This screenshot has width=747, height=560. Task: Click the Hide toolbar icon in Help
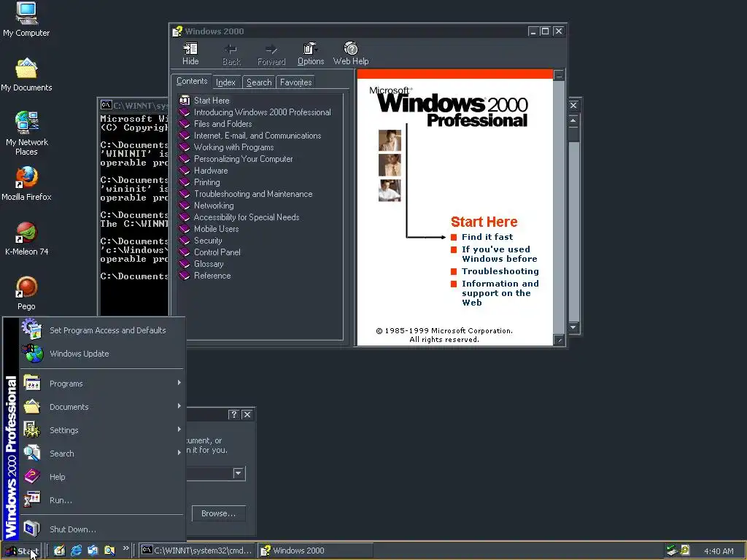pyautogui.click(x=190, y=49)
